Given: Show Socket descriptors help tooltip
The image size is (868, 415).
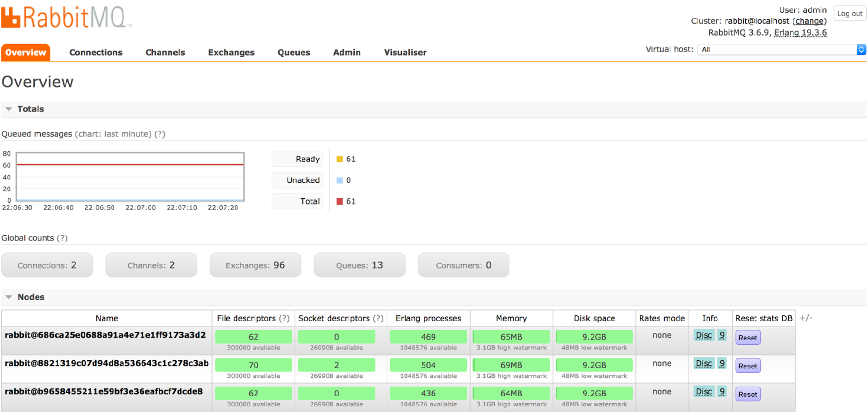Looking at the screenshot, I should [x=378, y=319].
